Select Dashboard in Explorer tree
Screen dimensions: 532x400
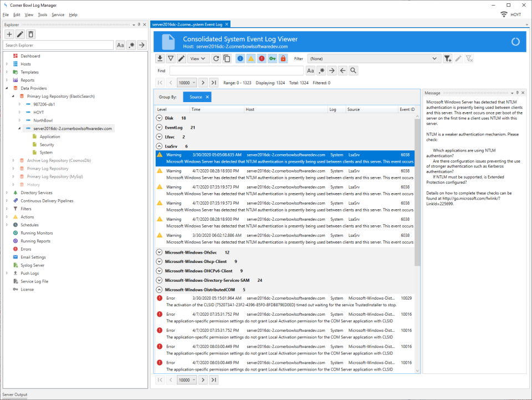30,56
